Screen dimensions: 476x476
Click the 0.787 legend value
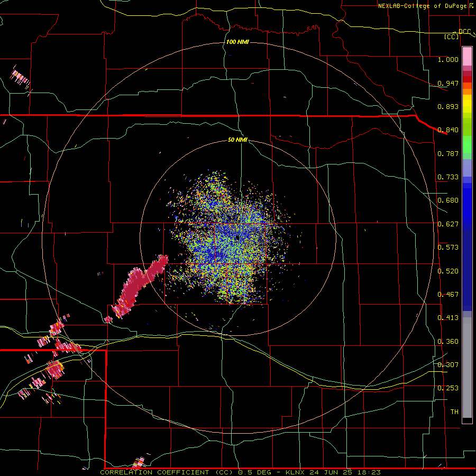(x=448, y=153)
